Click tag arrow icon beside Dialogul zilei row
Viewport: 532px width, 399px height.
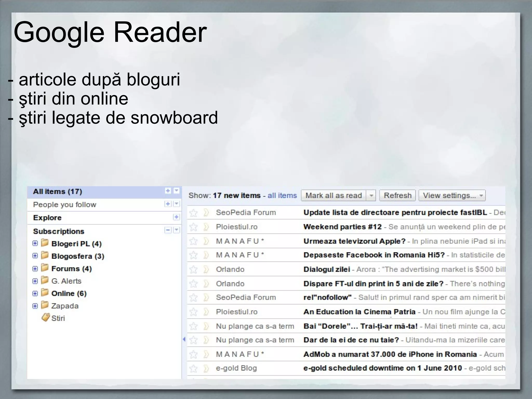[x=206, y=269]
